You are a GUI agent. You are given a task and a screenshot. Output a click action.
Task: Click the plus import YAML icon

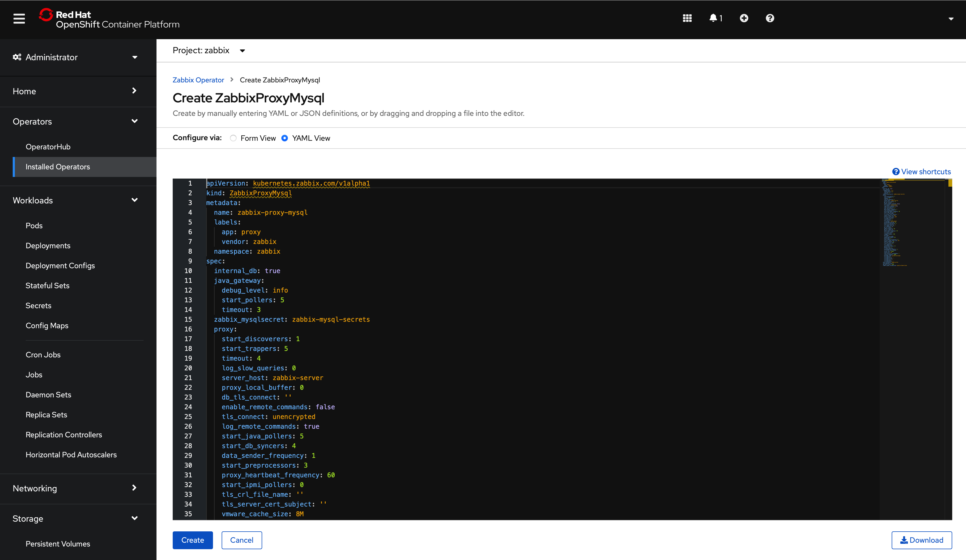click(x=744, y=18)
